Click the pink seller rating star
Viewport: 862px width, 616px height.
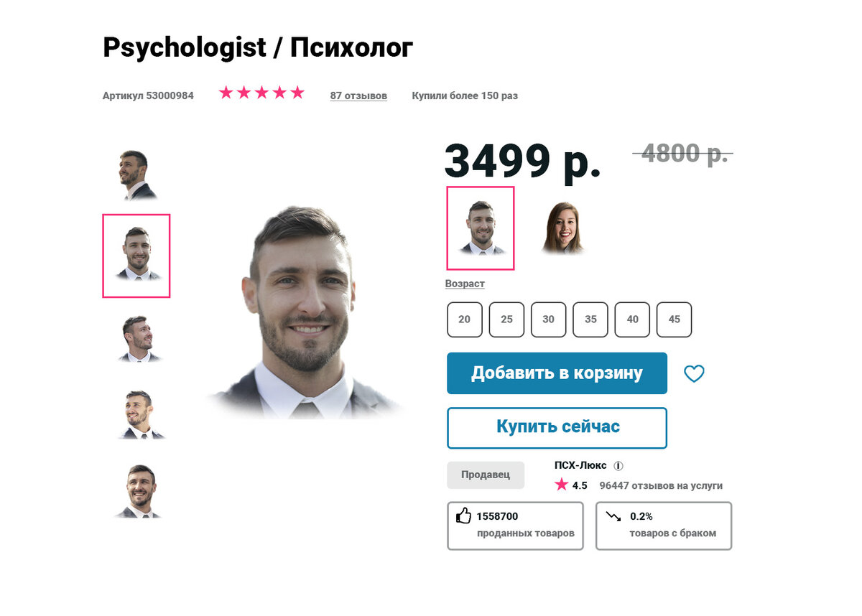point(562,485)
